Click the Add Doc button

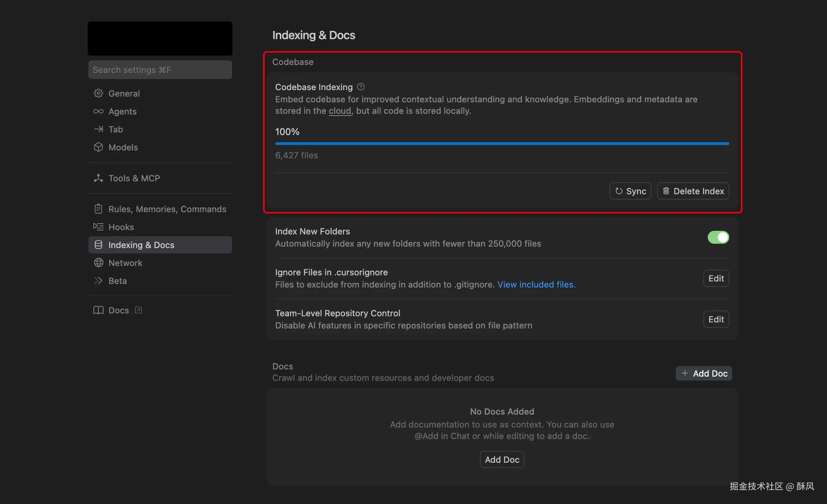[703, 373]
